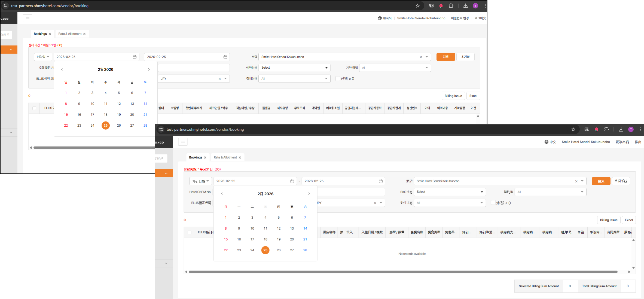Screen dimensions: 644x299
Task: Expand the 예약일 date type dropdown
Action: click(x=43, y=57)
